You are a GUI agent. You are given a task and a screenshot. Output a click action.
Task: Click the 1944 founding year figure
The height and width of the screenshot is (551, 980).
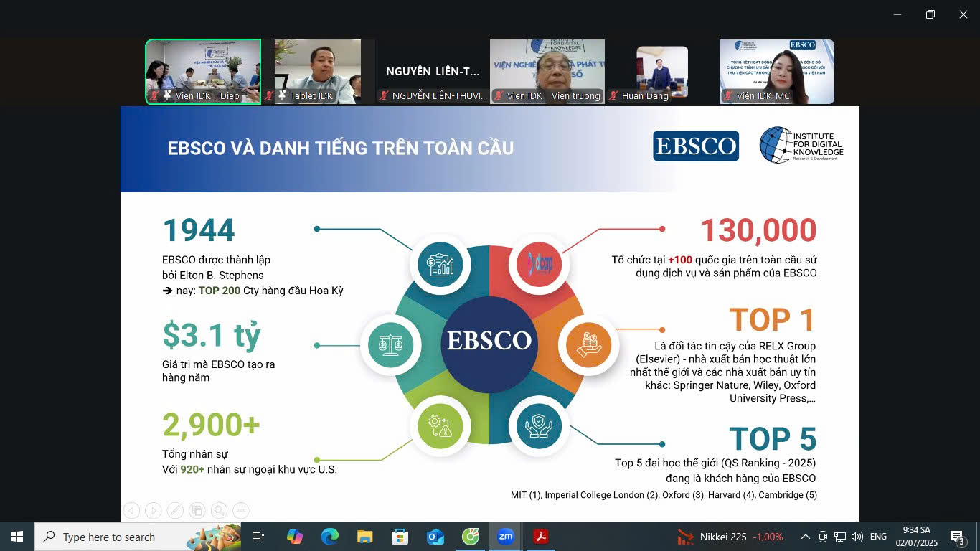pos(199,230)
